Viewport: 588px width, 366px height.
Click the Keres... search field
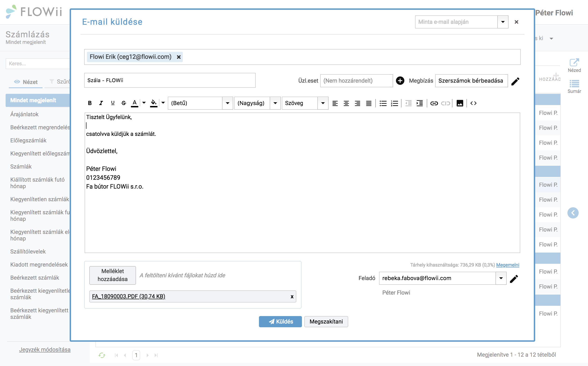pos(38,64)
